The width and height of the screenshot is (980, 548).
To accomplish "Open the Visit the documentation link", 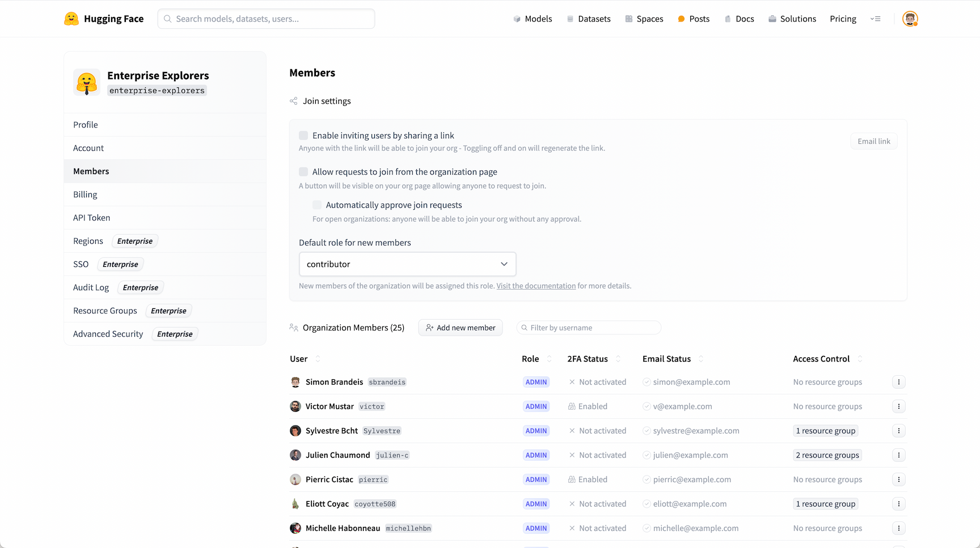I will coord(536,286).
